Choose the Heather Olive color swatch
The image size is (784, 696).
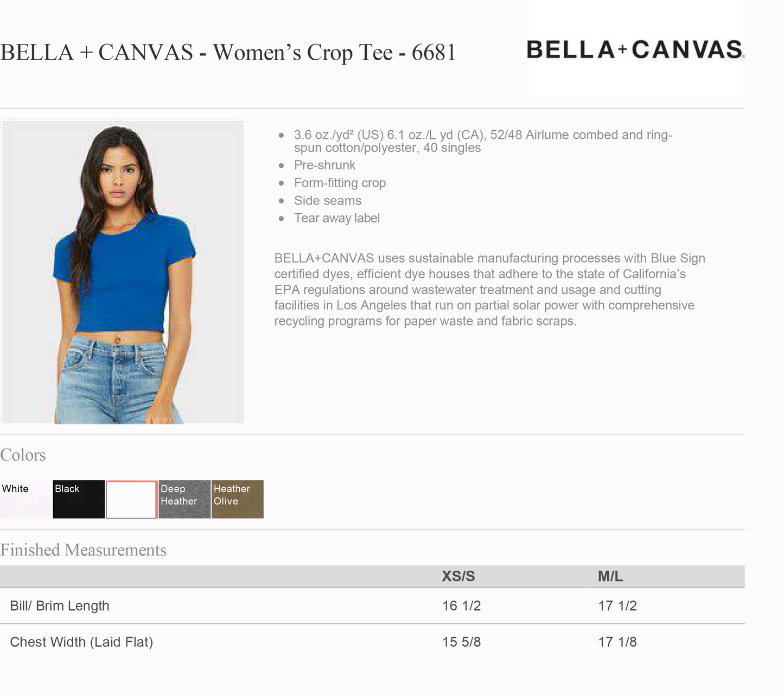237,499
